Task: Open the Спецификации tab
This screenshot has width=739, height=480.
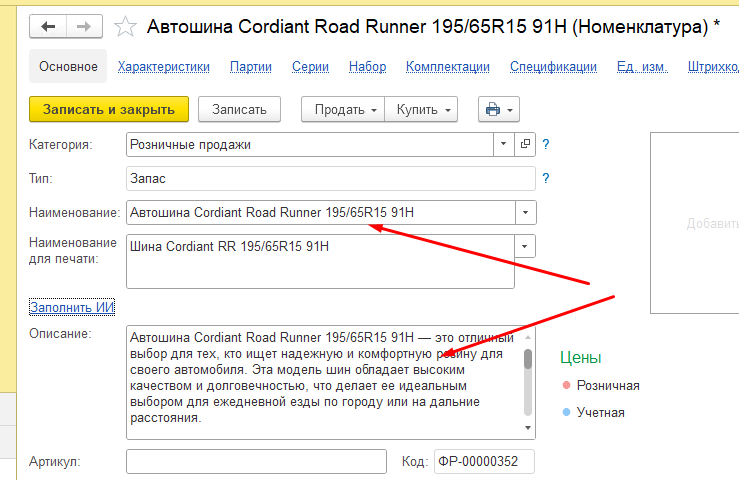Action: (553, 67)
